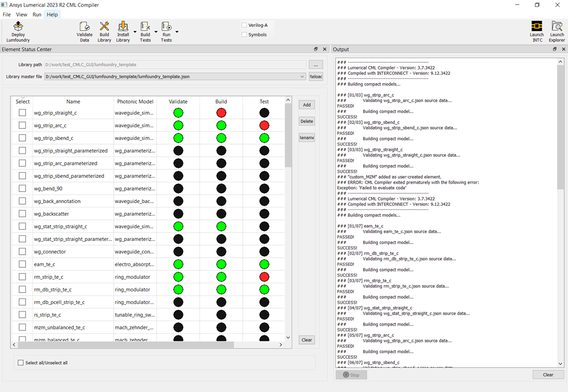Open the Install Library dropdown arrow

coord(135,32)
